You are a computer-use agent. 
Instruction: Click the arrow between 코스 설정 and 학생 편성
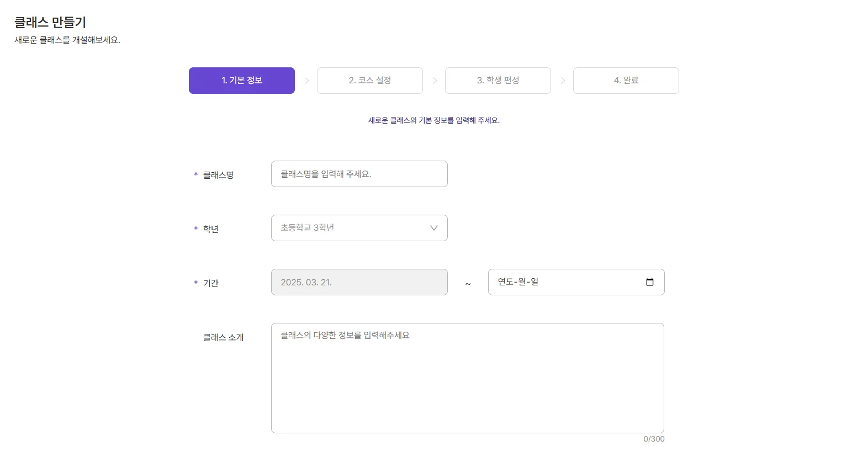[435, 81]
